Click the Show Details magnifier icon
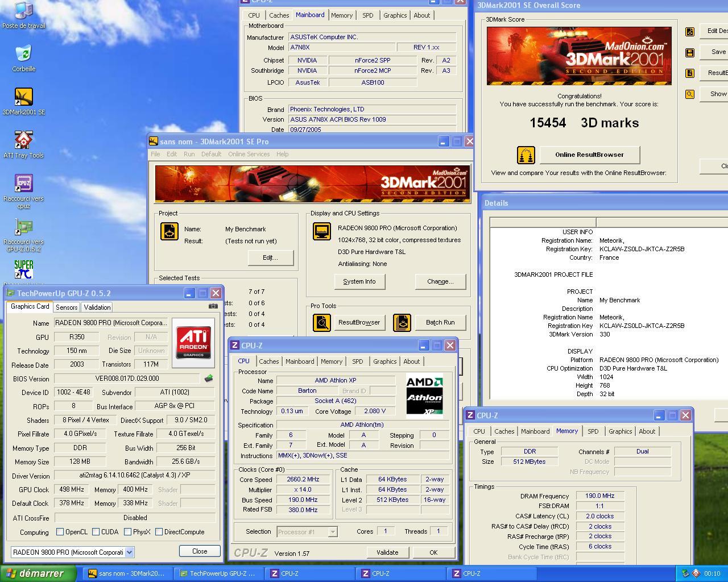728x582 pixels. (690, 94)
